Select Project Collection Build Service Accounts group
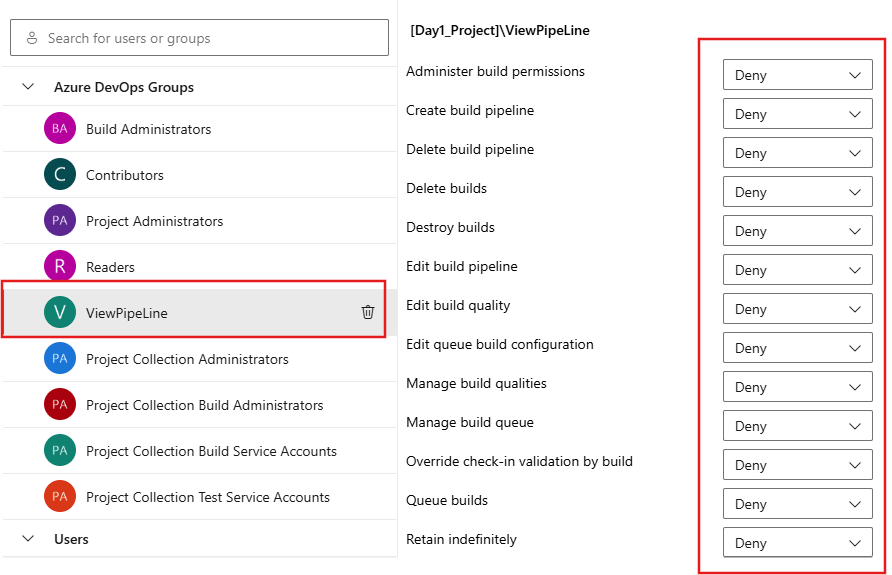892x575 pixels. pos(200,450)
